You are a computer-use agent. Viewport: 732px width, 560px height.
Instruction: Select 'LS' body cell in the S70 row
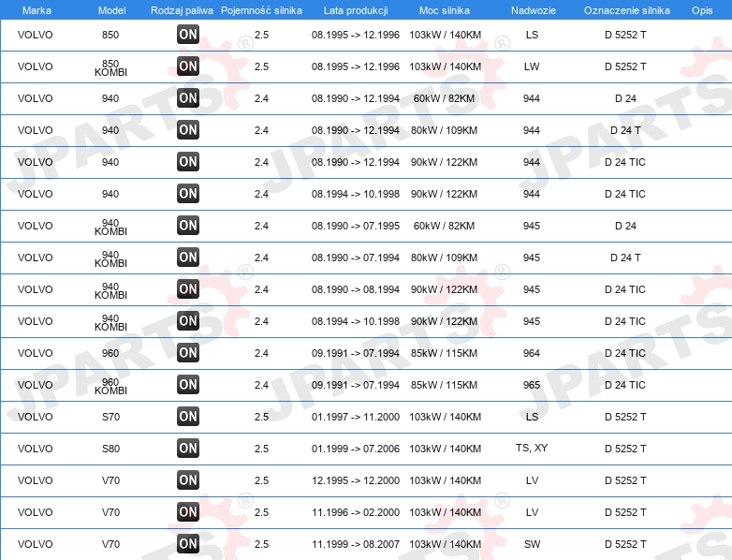[x=532, y=417]
